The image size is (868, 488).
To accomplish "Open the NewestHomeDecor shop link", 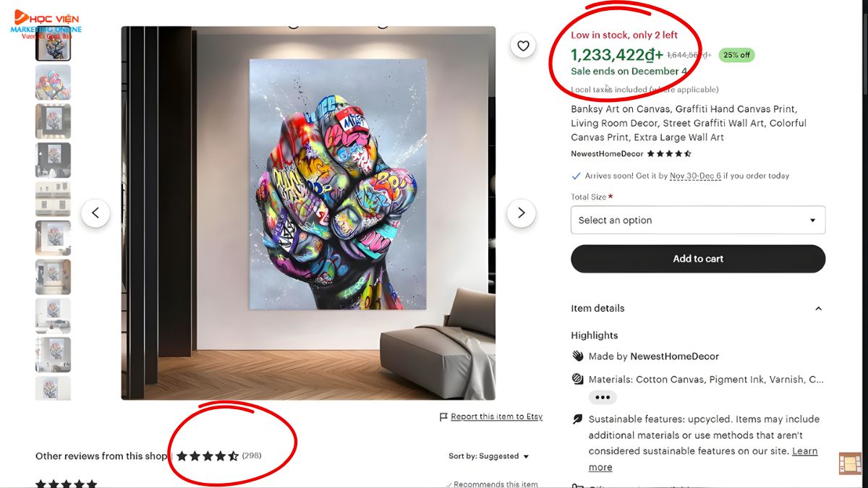I will tap(607, 154).
